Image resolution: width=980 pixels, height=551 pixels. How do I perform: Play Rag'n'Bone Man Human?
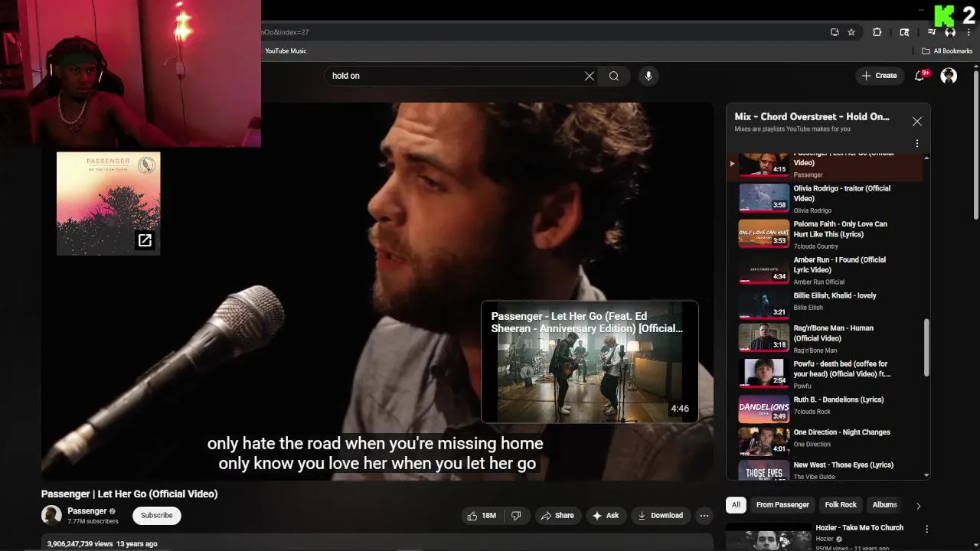(825, 337)
